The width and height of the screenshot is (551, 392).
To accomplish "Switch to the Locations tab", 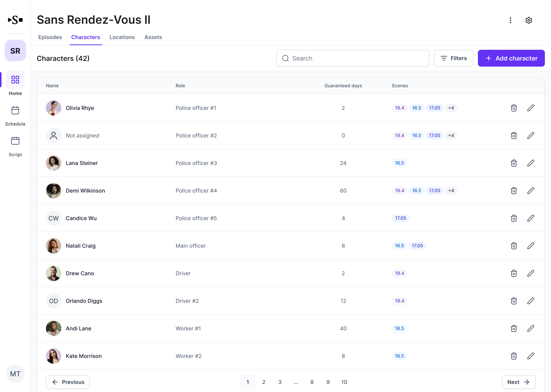I will pos(122,37).
